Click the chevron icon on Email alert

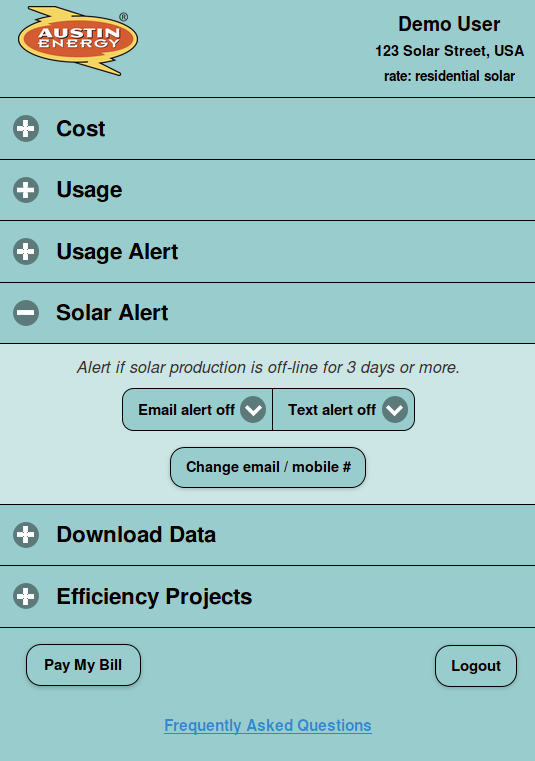(x=253, y=410)
